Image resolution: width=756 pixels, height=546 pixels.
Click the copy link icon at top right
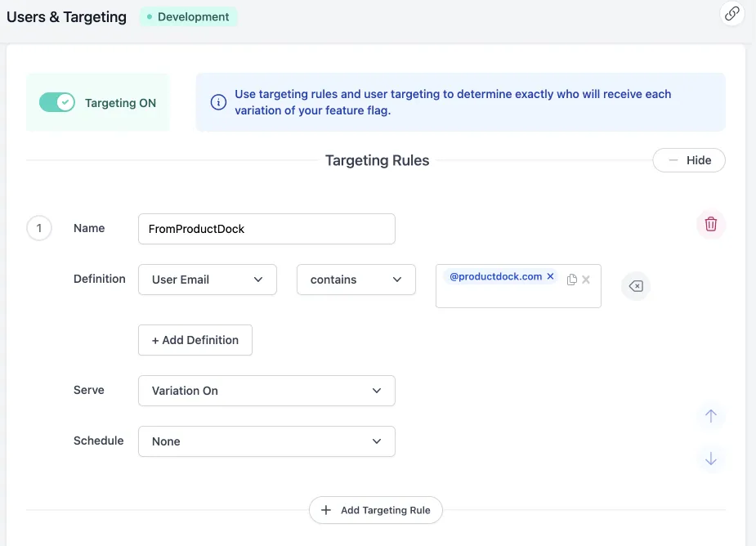coord(732,13)
